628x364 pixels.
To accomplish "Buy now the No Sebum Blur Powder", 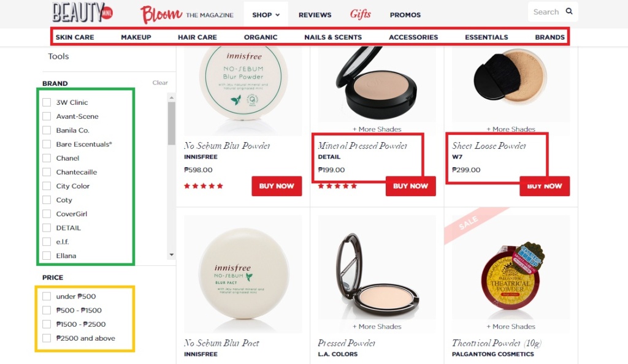I will tap(277, 186).
